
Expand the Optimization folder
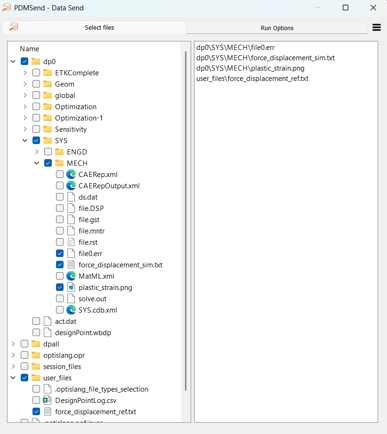[x=25, y=107]
